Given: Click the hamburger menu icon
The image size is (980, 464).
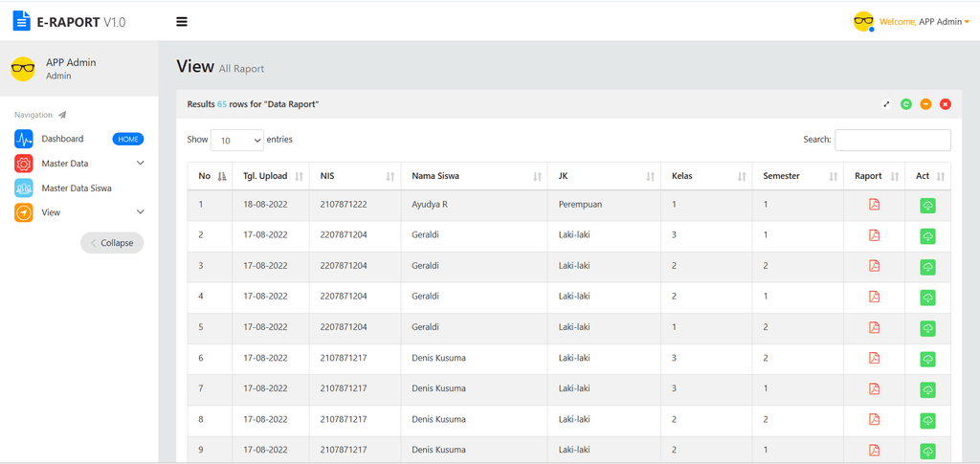Looking at the screenshot, I should coord(182,22).
